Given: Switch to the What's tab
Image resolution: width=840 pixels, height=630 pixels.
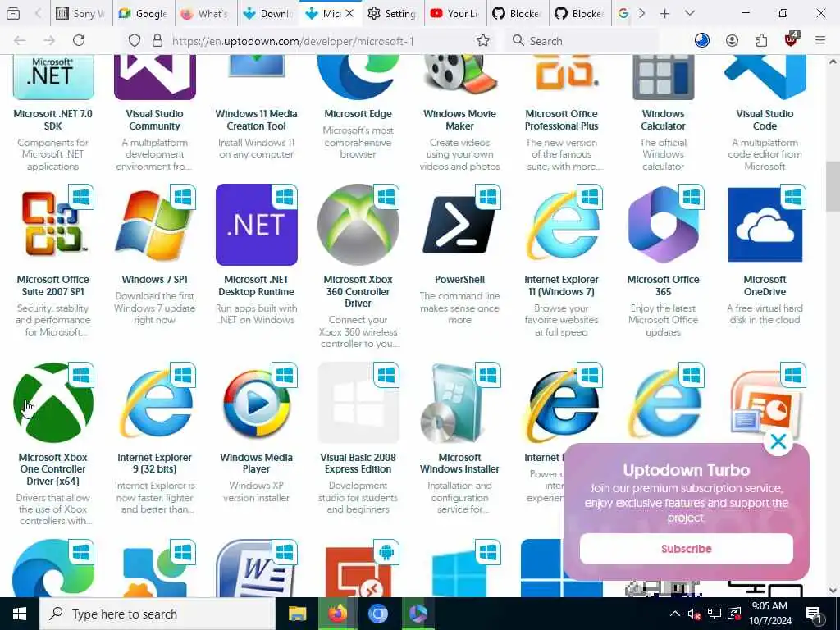Looking at the screenshot, I should click(206, 13).
